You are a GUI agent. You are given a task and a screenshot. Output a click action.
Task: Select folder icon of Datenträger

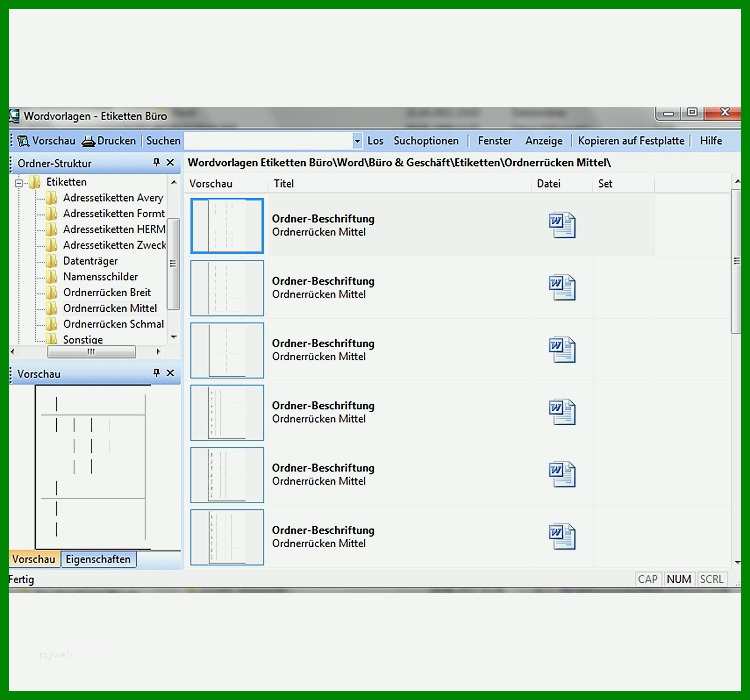(51, 261)
